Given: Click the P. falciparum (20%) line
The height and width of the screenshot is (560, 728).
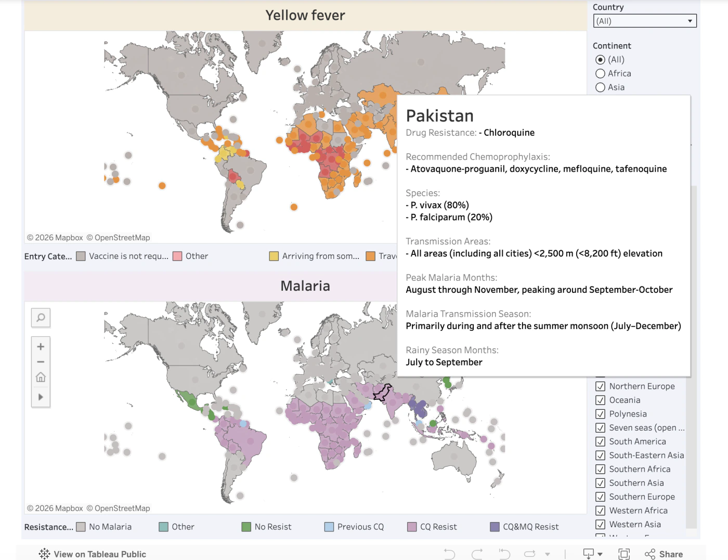Looking at the screenshot, I should tap(449, 217).
